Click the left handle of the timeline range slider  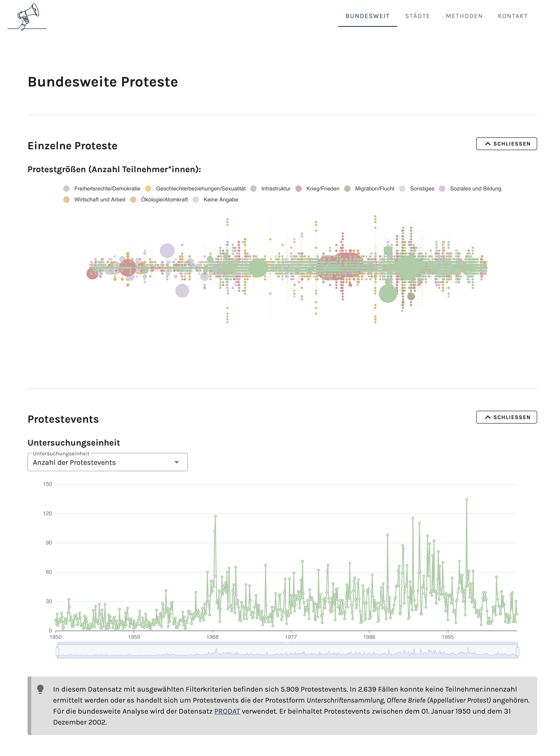coord(57,651)
